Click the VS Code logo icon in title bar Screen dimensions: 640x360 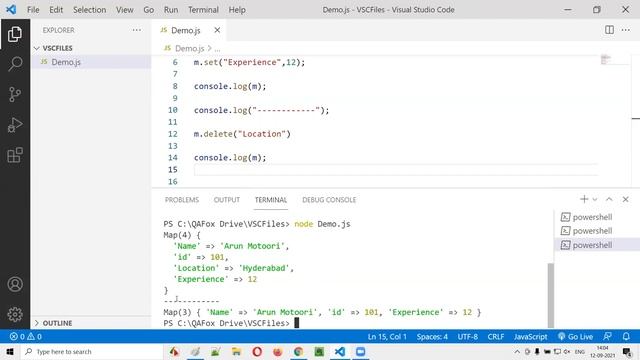pos(11,9)
